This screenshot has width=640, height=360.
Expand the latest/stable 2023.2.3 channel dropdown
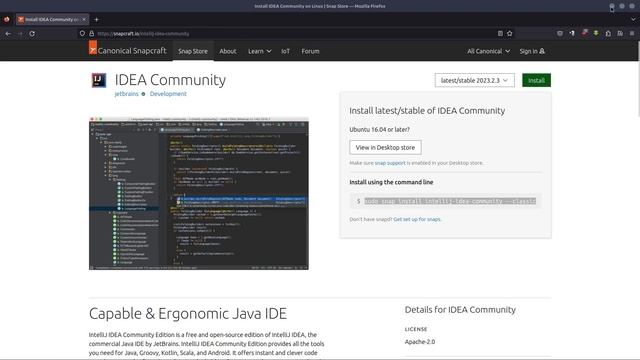click(474, 80)
